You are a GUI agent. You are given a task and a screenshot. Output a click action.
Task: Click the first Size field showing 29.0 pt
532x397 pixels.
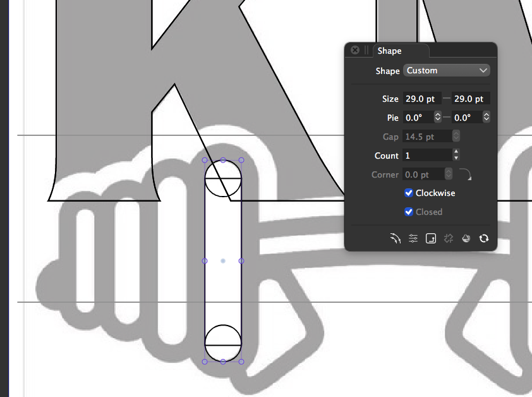tap(422, 99)
